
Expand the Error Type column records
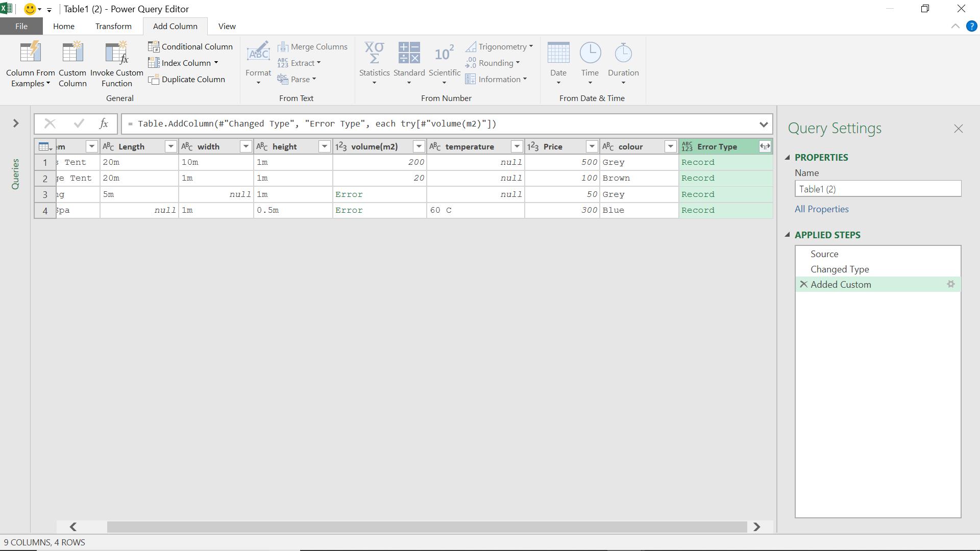(765, 147)
